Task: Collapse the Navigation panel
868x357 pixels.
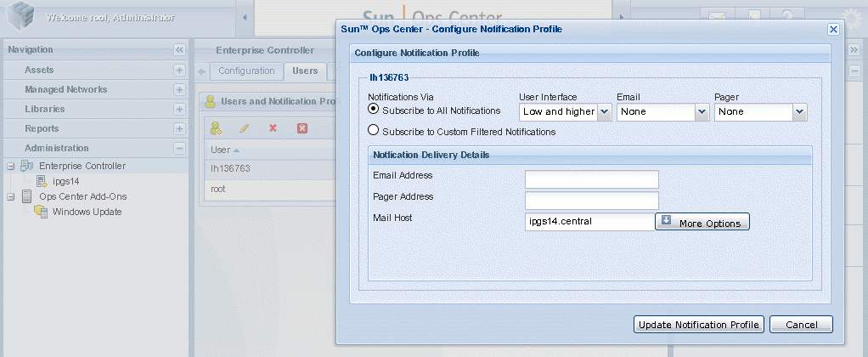Action: point(179,50)
